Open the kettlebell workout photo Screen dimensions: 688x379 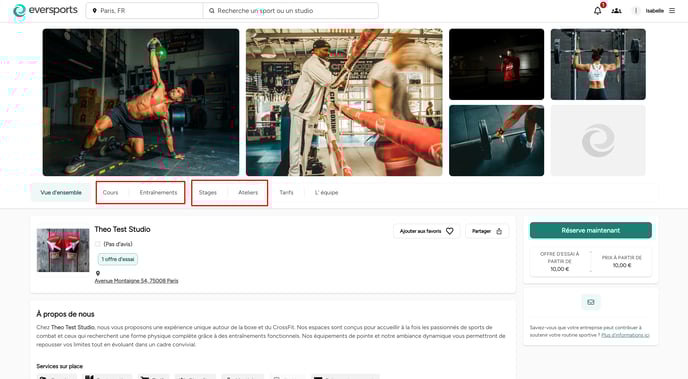[x=141, y=102]
